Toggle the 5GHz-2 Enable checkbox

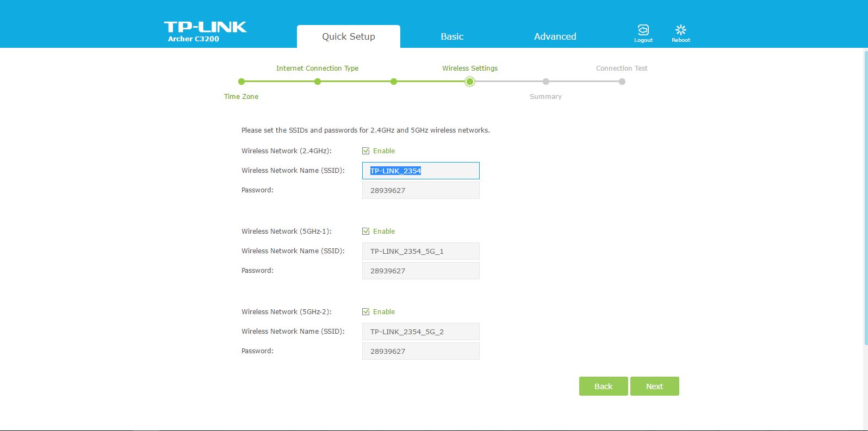click(366, 312)
